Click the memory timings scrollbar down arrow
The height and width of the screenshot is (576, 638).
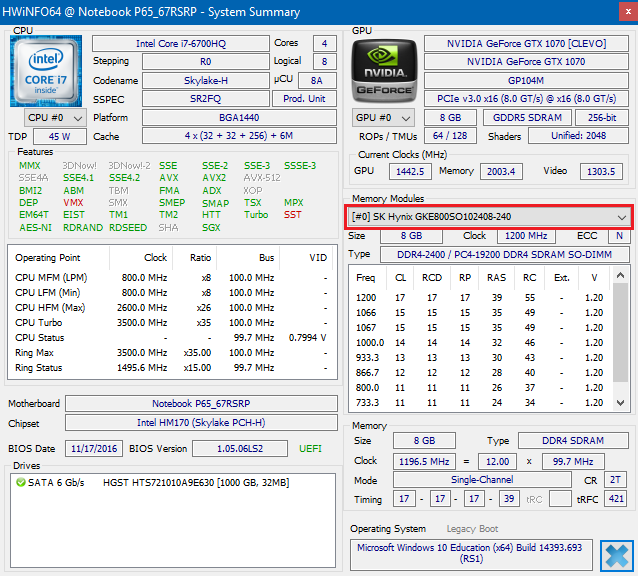click(620, 403)
